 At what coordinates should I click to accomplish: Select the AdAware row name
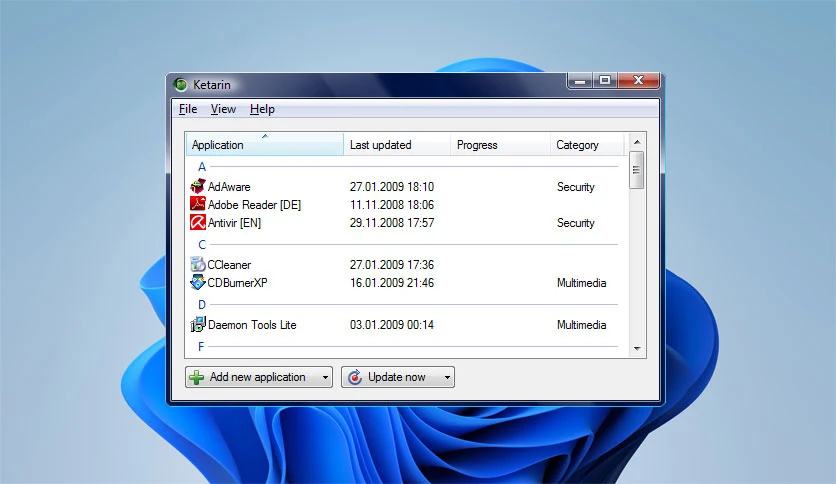point(229,187)
